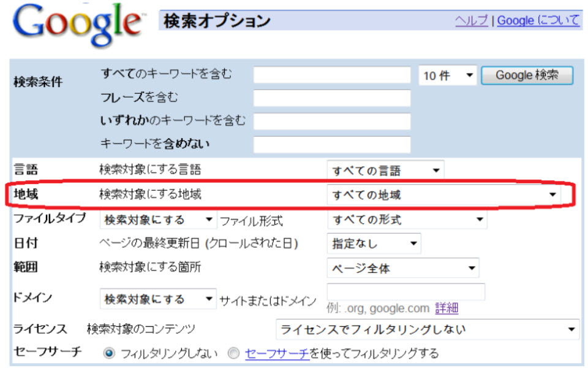This screenshot has width=588, height=368.
Task: Open the 詳細 link beside domain example
Action: coord(447,309)
